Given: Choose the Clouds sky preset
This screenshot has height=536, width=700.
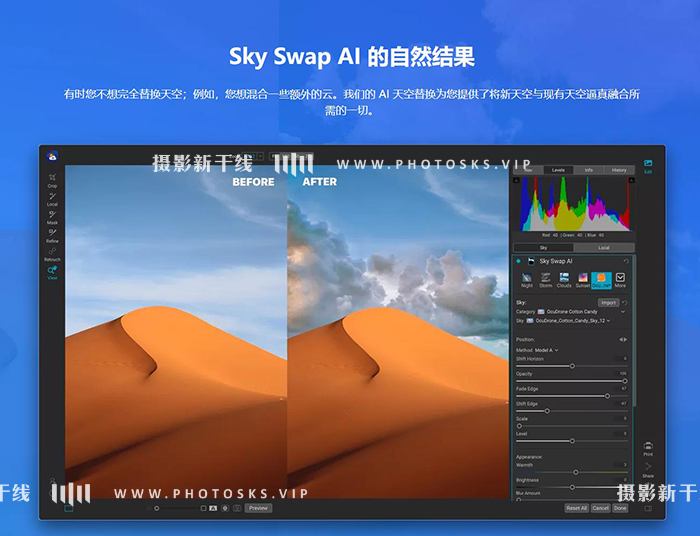Looking at the screenshot, I should point(564,280).
